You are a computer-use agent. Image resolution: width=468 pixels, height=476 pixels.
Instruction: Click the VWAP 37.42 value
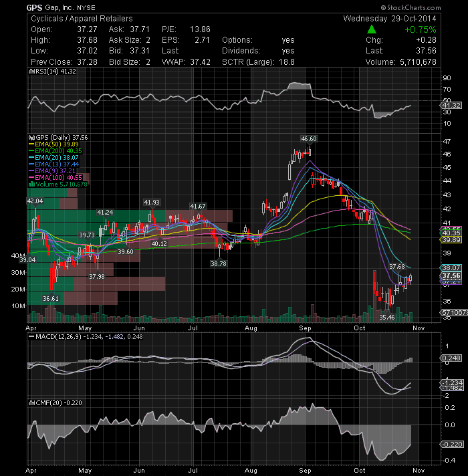tap(200, 62)
